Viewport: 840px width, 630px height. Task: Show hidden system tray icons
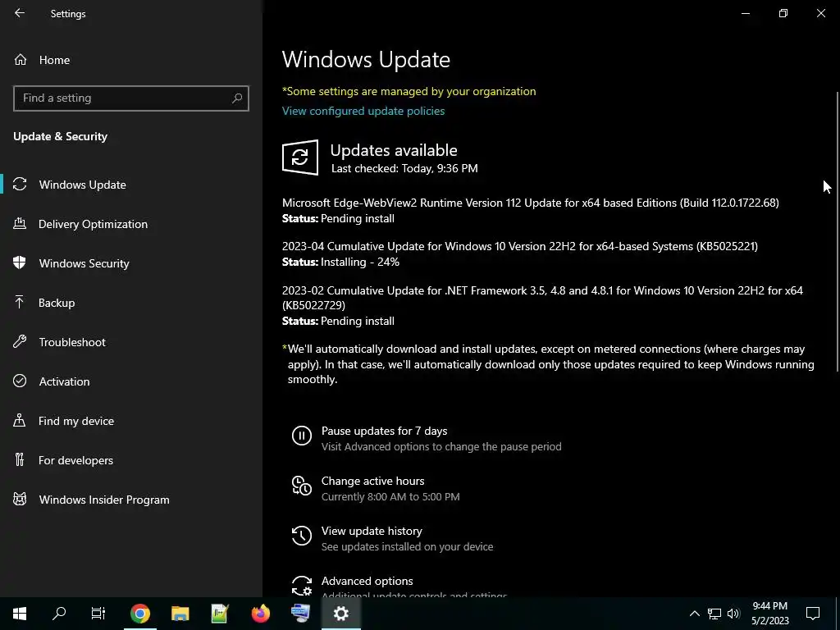[x=694, y=614]
